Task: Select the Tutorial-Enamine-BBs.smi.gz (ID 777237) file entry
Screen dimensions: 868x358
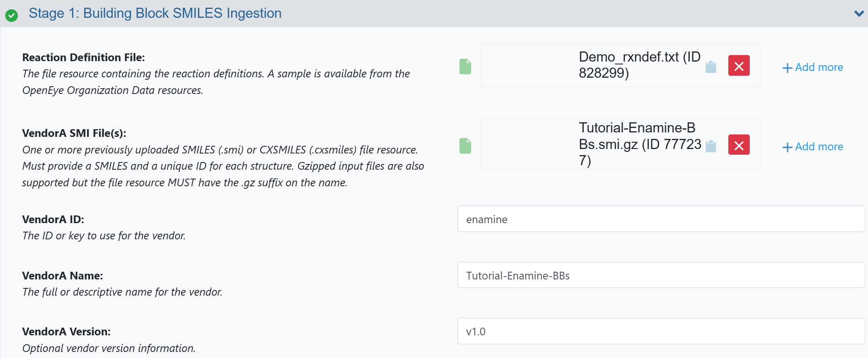Action: pos(639,144)
